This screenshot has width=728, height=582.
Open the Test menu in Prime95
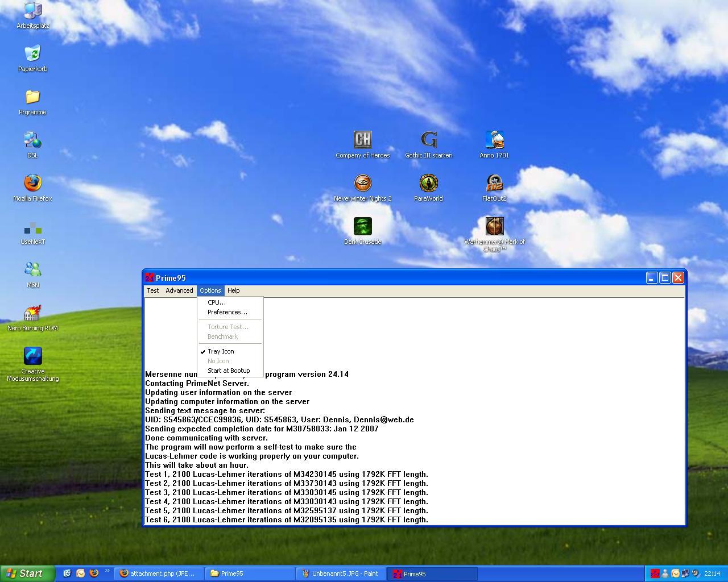click(x=153, y=290)
